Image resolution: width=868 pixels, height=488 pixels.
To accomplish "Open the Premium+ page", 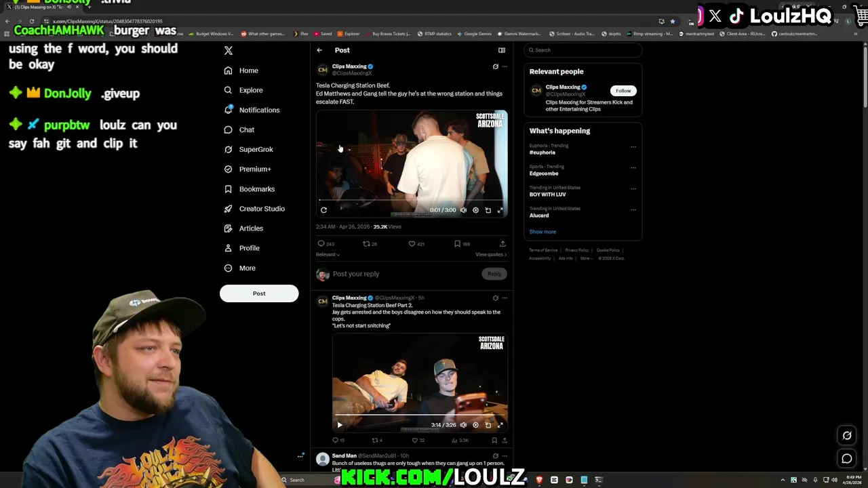I will pos(248,169).
